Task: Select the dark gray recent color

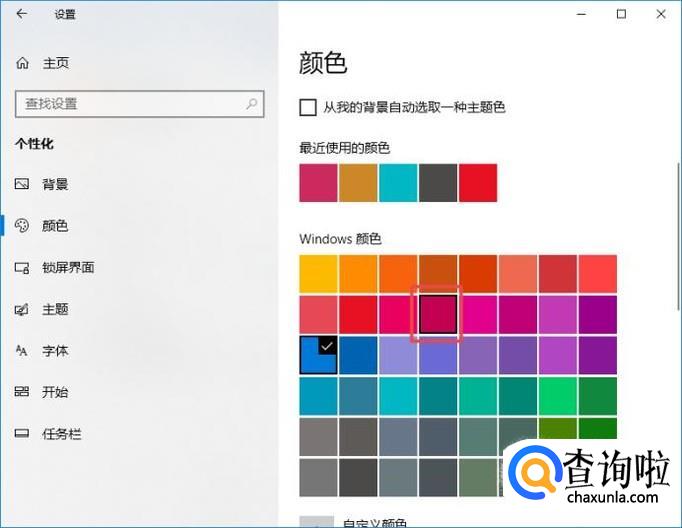Action: tap(438, 183)
